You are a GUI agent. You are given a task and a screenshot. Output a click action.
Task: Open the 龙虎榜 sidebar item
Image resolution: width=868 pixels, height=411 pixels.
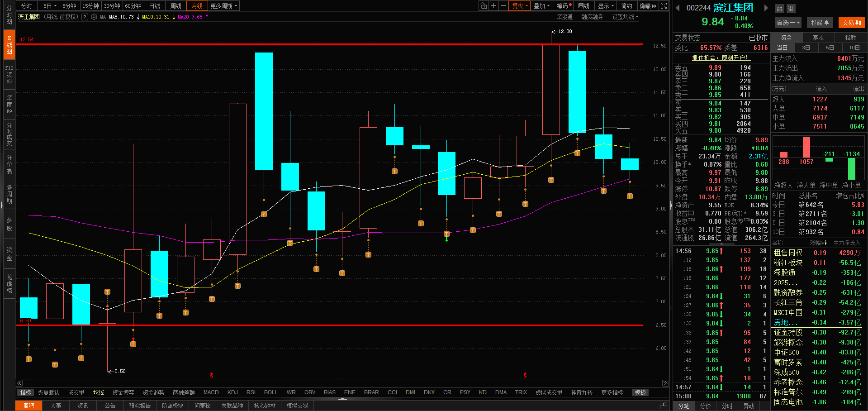click(x=9, y=284)
